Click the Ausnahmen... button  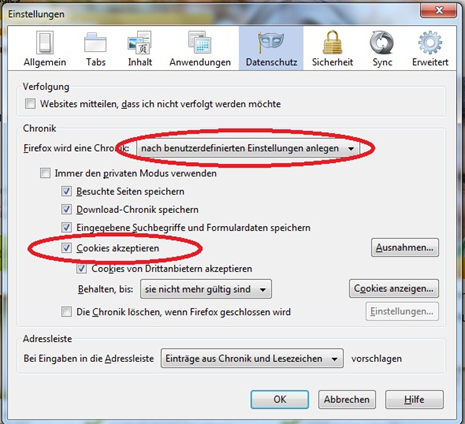(405, 248)
